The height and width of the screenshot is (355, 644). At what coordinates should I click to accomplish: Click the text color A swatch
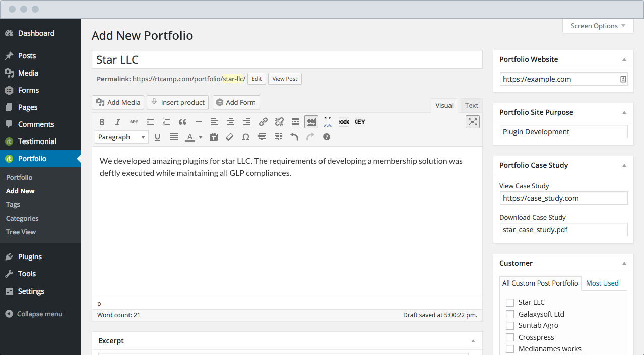click(189, 137)
